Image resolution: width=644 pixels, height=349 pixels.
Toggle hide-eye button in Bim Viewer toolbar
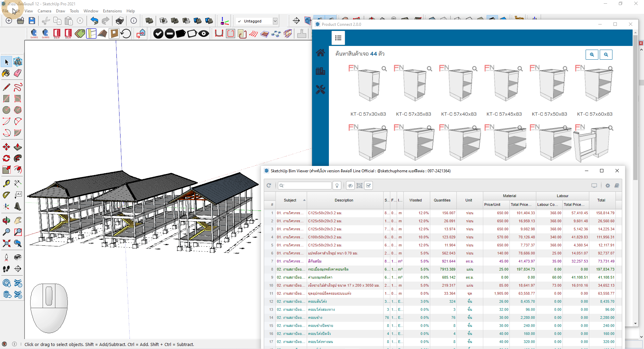350,185
